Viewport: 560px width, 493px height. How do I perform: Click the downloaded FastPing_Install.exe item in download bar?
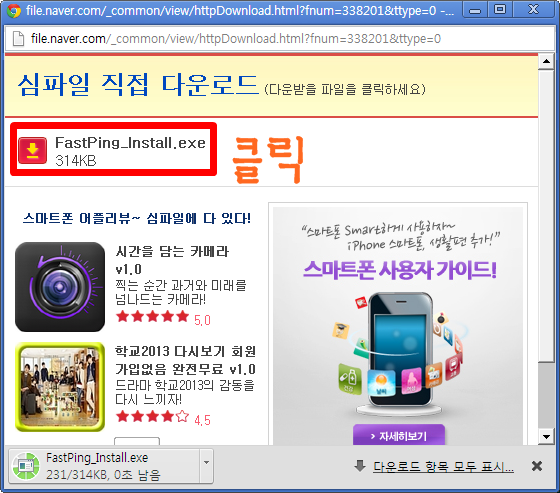coord(104,466)
